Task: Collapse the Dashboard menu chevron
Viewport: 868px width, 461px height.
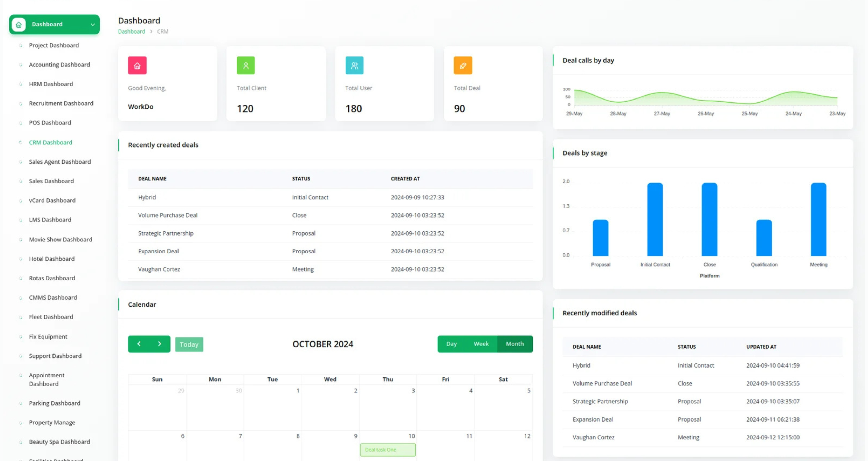Action: pos(93,24)
